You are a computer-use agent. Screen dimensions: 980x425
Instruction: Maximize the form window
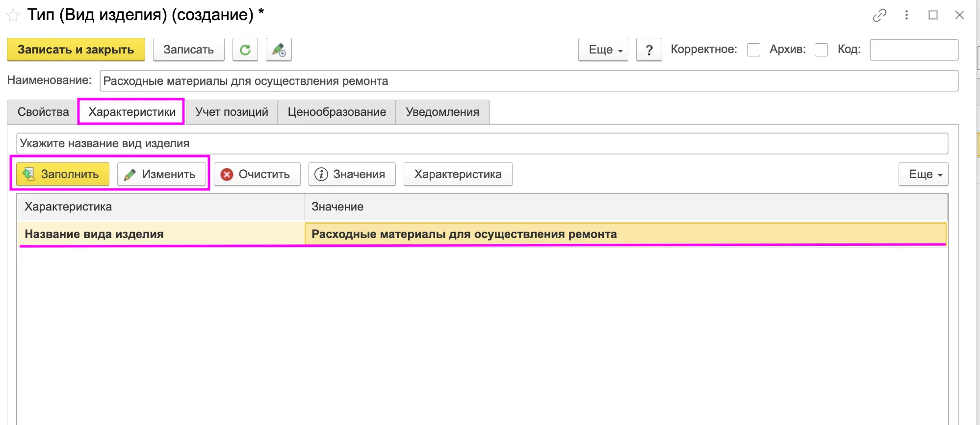(x=933, y=15)
